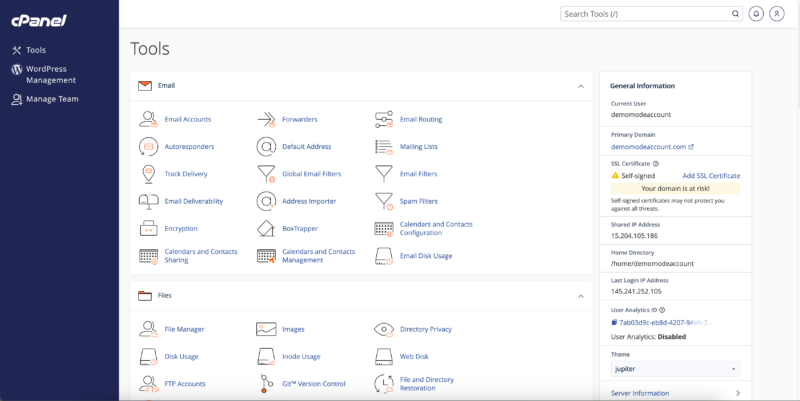Viewport: 800px width, 401px height.
Task: Open the user account menu icon
Action: (777, 14)
